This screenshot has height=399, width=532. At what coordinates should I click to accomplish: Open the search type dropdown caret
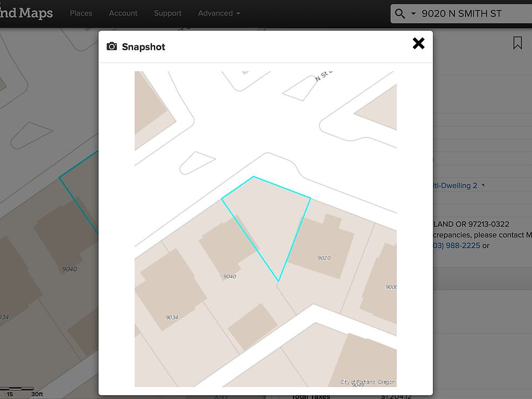[x=413, y=13]
